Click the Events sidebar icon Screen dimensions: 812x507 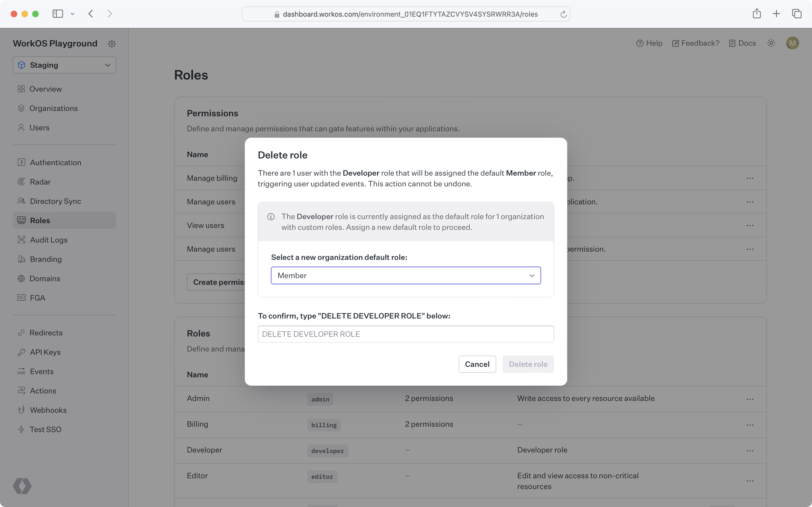click(x=21, y=371)
